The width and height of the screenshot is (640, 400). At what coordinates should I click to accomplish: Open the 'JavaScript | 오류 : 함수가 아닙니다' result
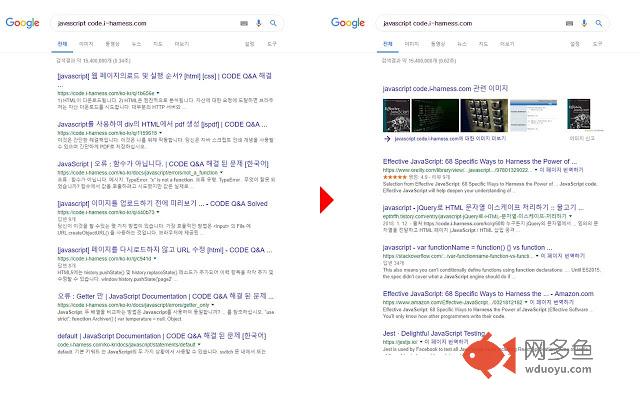pos(163,164)
